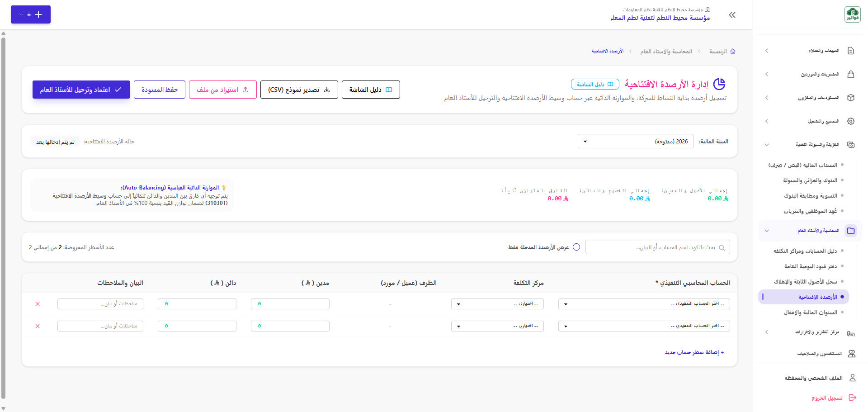Screen dimensions: 868x412
Task: Click the purple plus quick-add button
Action: 31,14
